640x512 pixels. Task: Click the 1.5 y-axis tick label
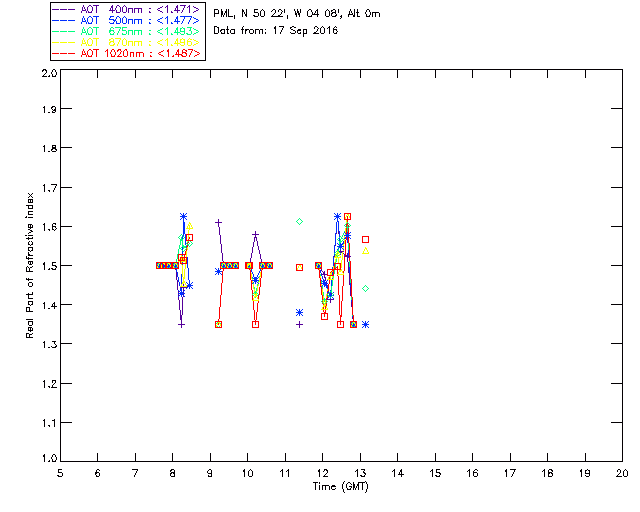[x=49, y=266]
